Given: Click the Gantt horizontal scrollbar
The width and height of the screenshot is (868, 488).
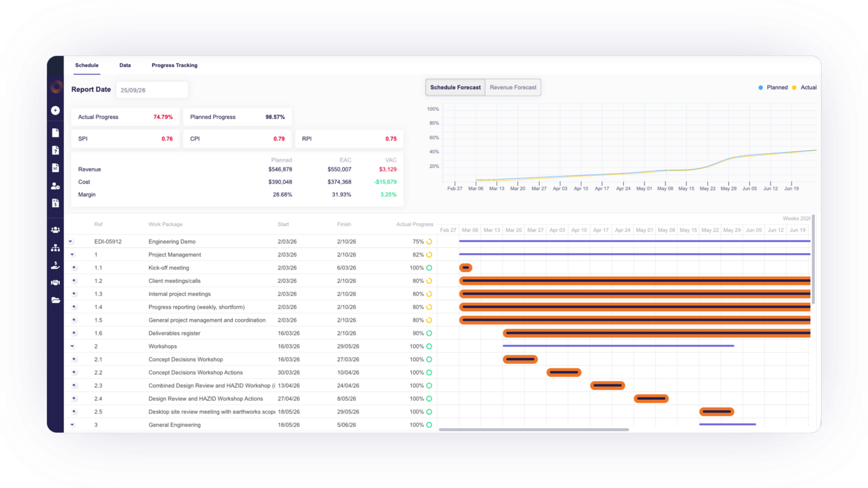Looking at the screenshot, I should click(x=534, y=430).
